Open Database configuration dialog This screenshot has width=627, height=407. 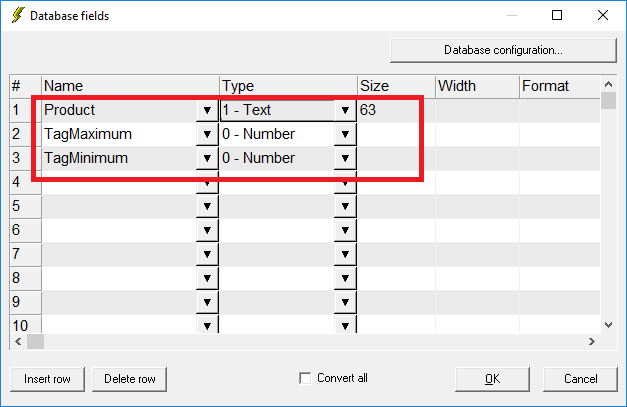503,50
